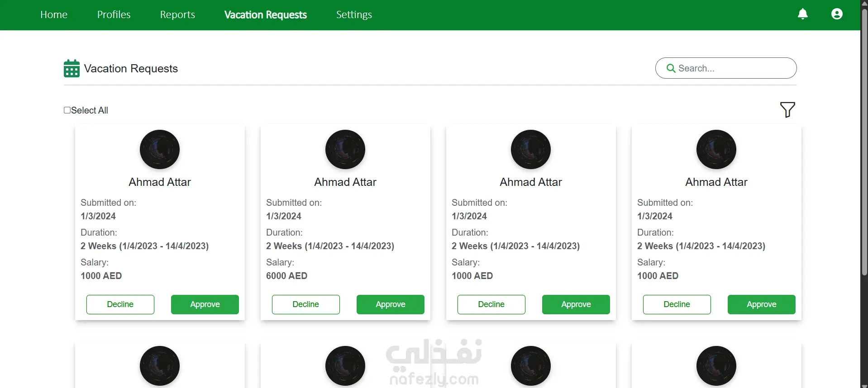The height and width of the screenshot is (388, 868).
Task: Click first card's Ahmad Attar avatar
Action: tap(160, 150)
